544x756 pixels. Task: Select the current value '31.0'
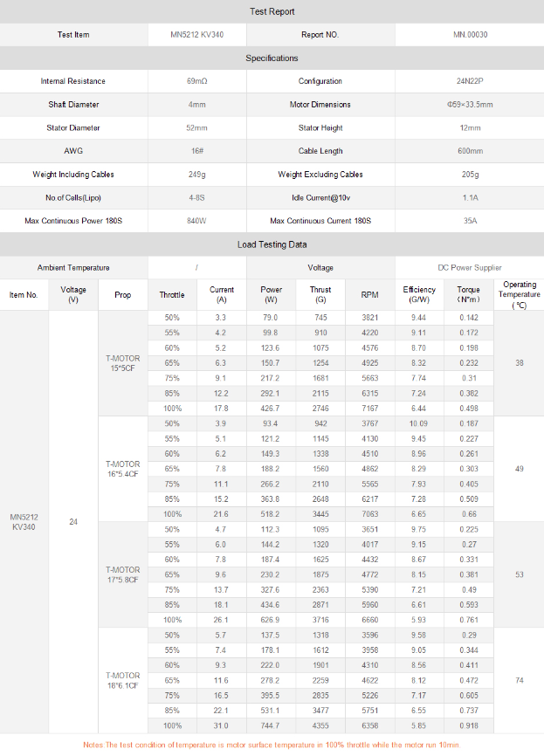pos(221,725)
